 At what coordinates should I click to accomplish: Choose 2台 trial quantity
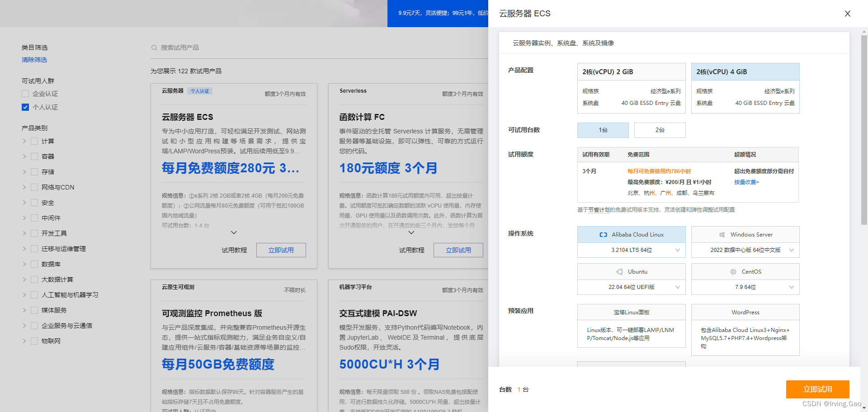660,130
